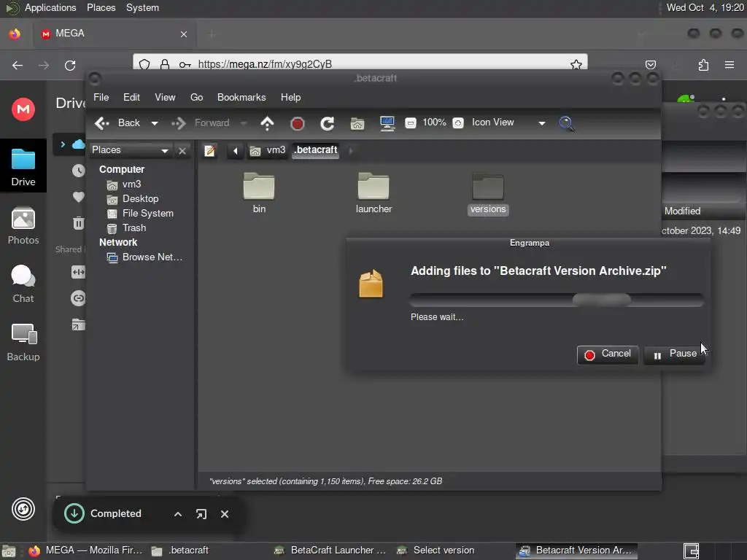This screenshot has width=747, height=560.
Task: Click the MEGA sync status icon
Action: (23, 509)
